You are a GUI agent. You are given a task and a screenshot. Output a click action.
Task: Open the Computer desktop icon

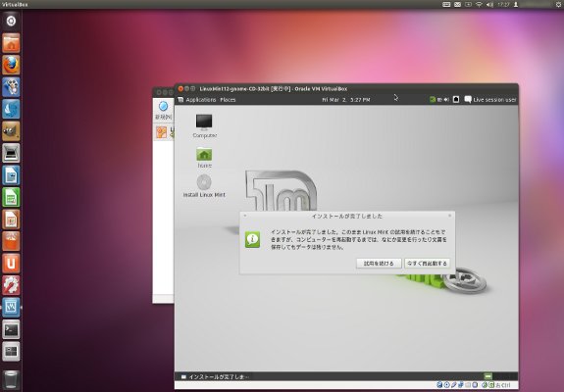point(204,125)
